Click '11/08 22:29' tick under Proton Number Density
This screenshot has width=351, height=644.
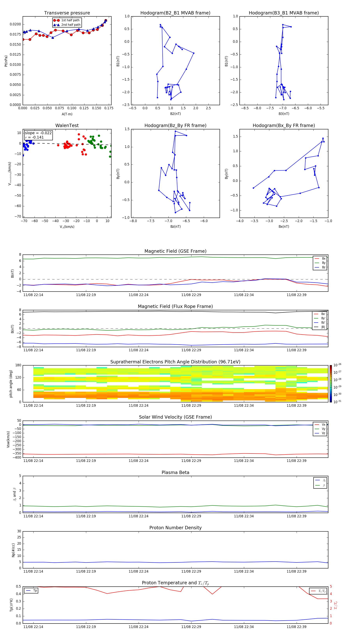pos(191,571)
